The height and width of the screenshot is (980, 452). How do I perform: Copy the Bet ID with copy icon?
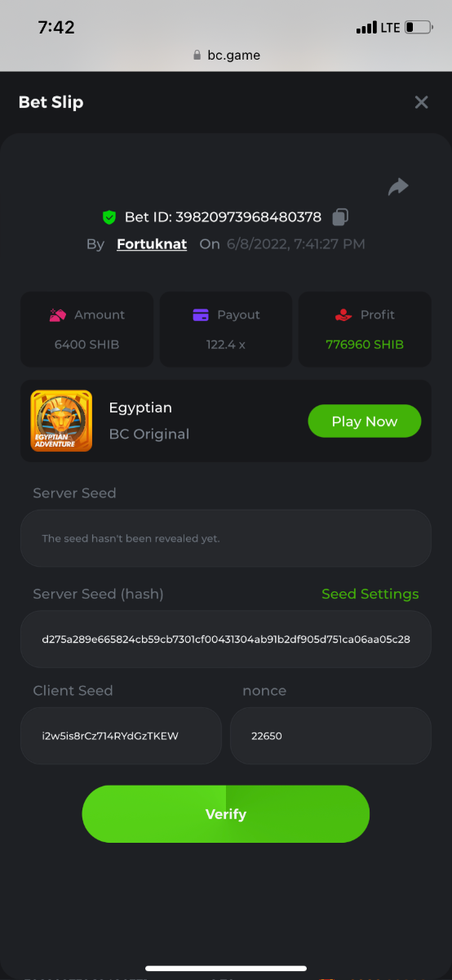(340, 217)
